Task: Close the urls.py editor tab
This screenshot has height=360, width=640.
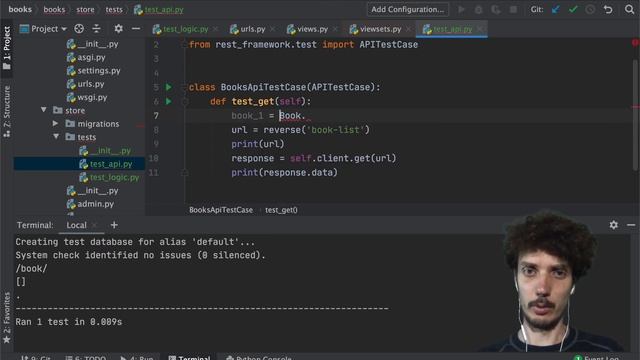Action: [x=272, y=29]
